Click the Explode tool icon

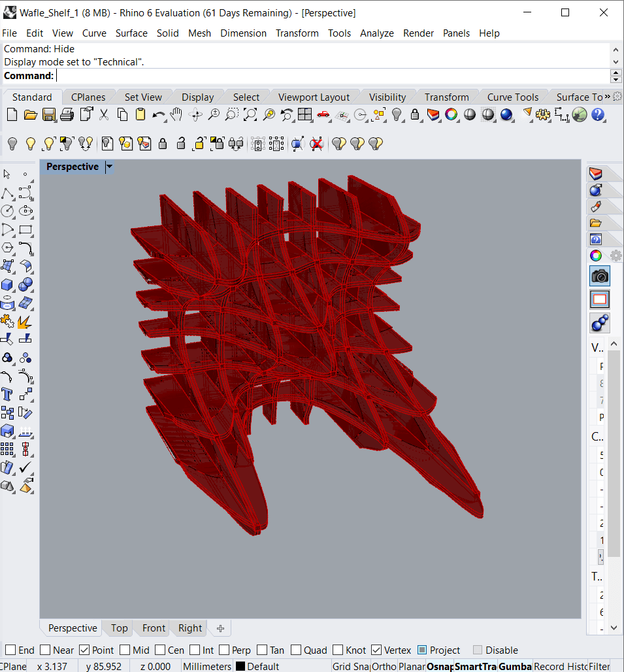pyautogui.click(x=25, y=322)
